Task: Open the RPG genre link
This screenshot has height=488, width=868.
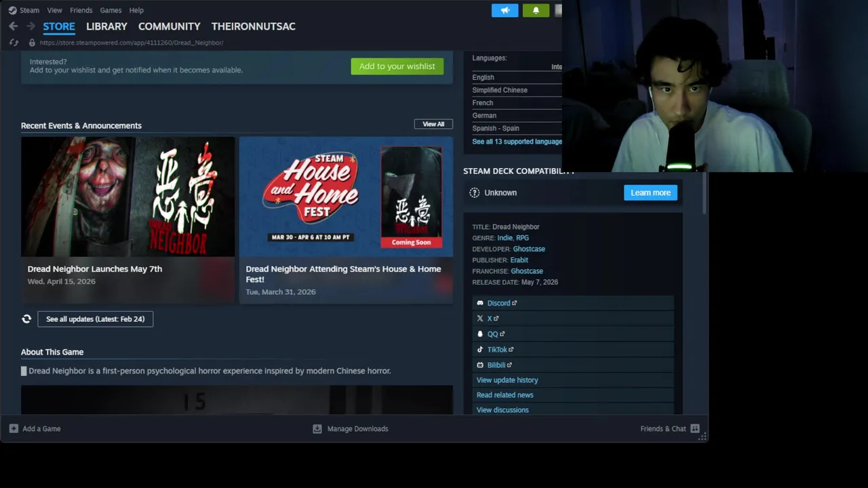Action: 522,238
